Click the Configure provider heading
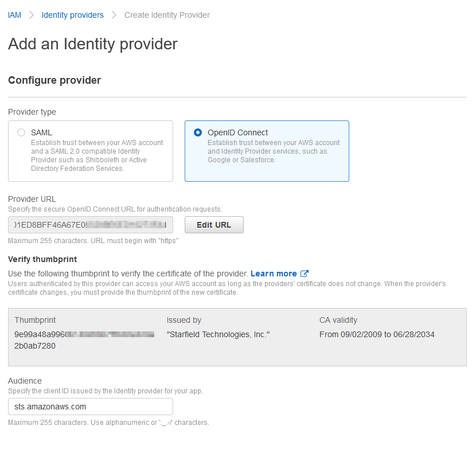Screen dimensions: 476x457 [54, 80]
